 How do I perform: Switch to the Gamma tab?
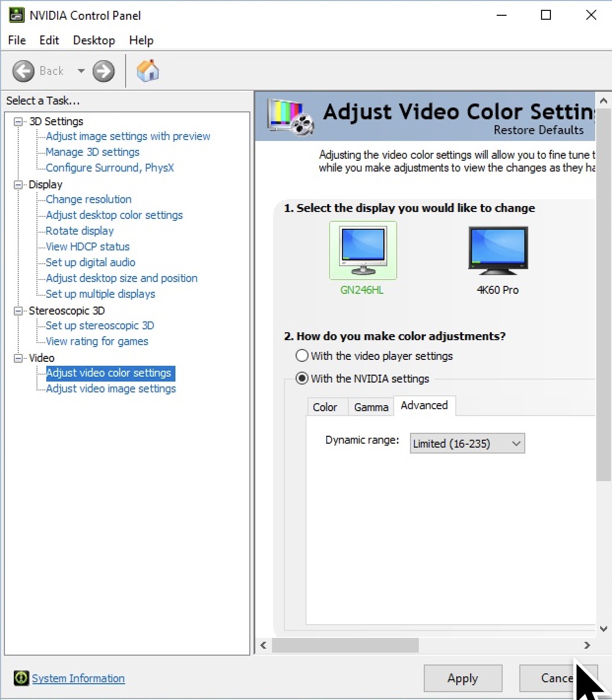[371, 407]
